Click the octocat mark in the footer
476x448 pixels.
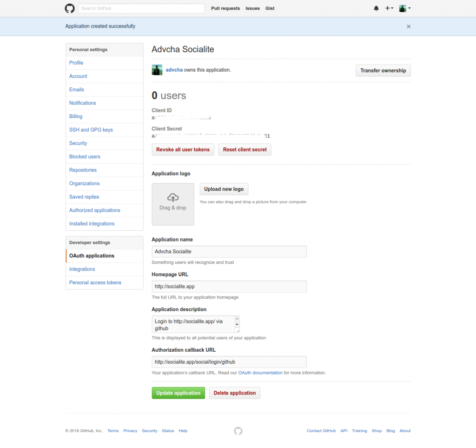238,431
